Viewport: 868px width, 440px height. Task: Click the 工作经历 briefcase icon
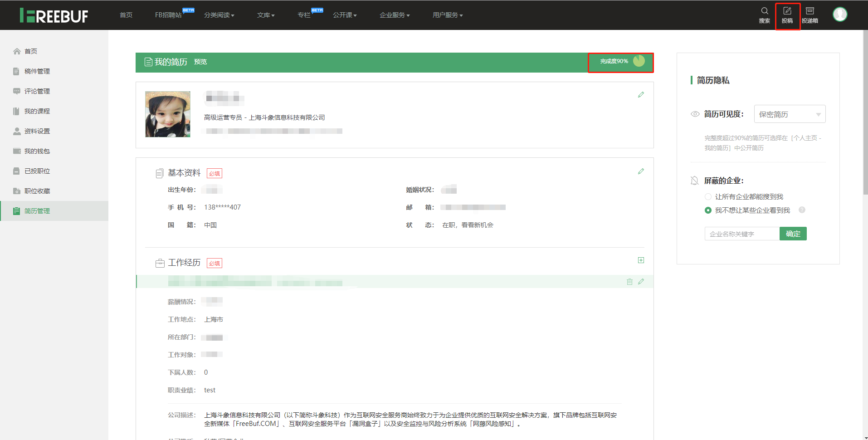tap(160, 263)
